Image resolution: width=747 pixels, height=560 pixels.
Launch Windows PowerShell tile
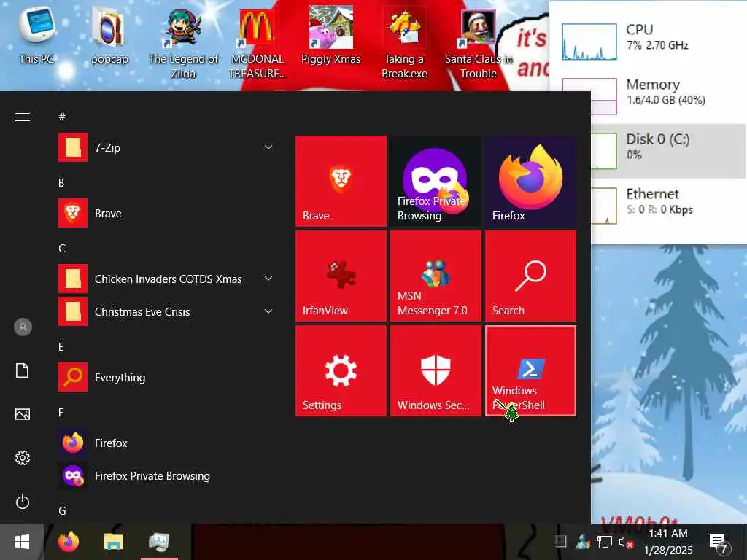(x=530, y=370)
